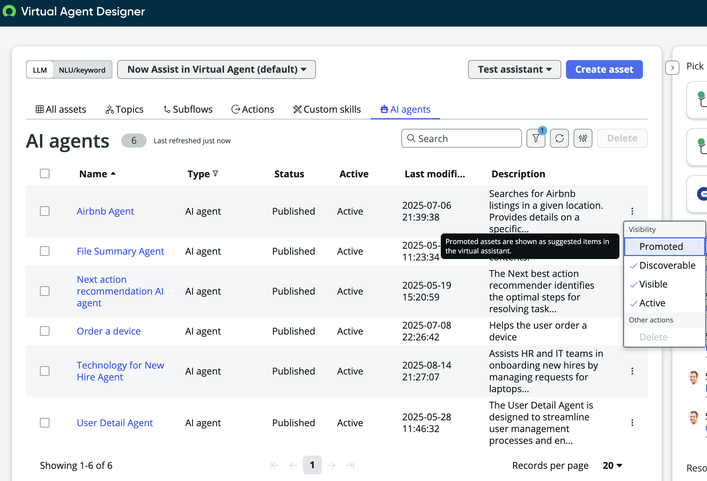This screenshot has height=481, width=707.
Task: Click the Create asset button
Action: [604, 70]
